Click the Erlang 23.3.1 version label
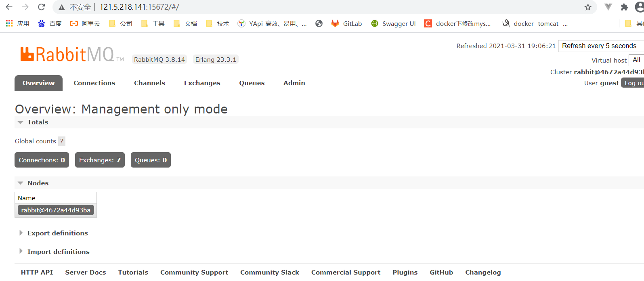Image resolution: width=644 pixels, height=281 pixels. pyautogui.click(x=216, y=59)
